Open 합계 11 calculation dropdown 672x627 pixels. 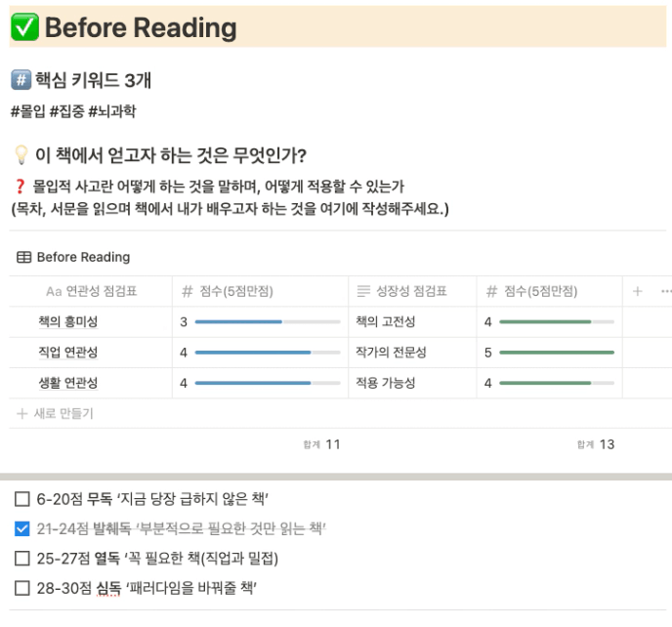click(x=322, y=444)
